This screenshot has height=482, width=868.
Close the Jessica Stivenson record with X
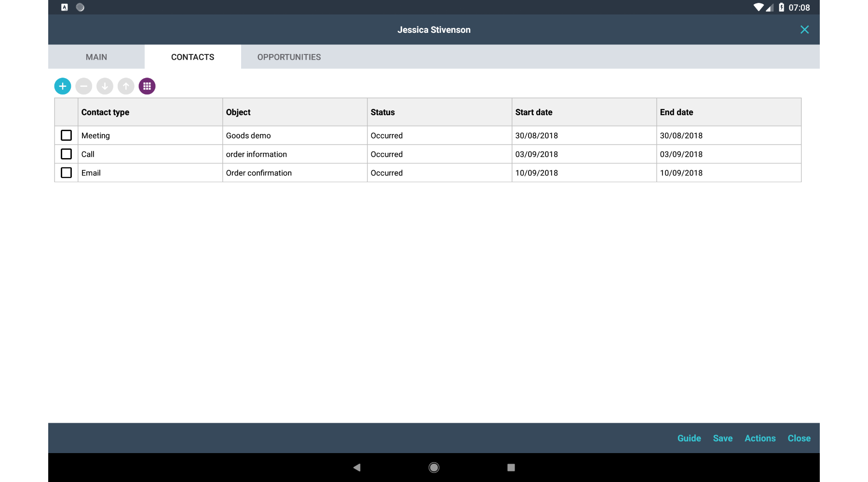804,30
